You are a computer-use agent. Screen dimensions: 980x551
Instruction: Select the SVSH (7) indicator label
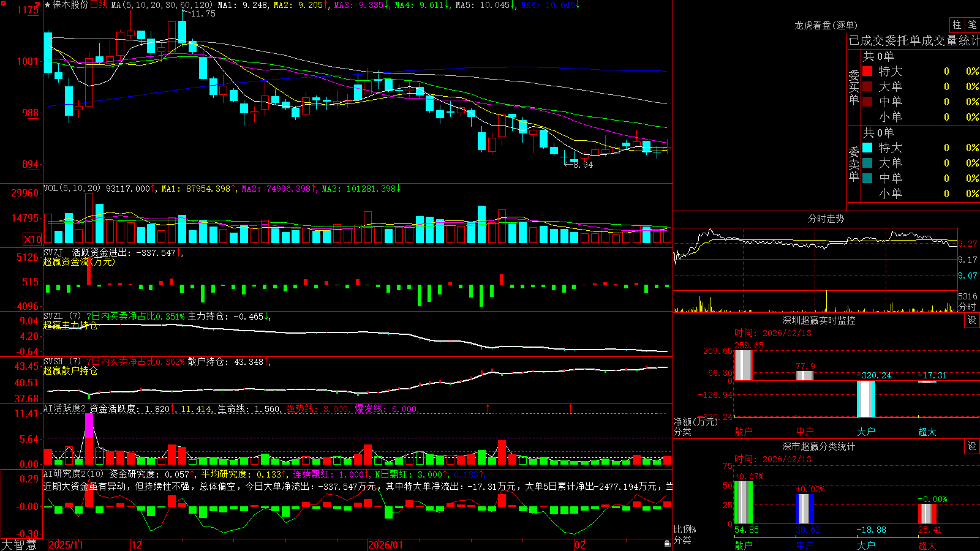coord(62,362)
